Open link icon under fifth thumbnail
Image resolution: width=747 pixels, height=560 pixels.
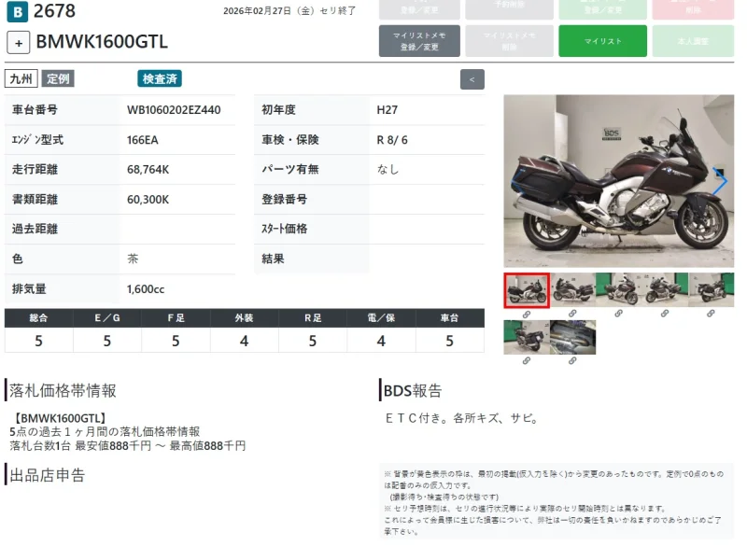(x=711, y=314)
